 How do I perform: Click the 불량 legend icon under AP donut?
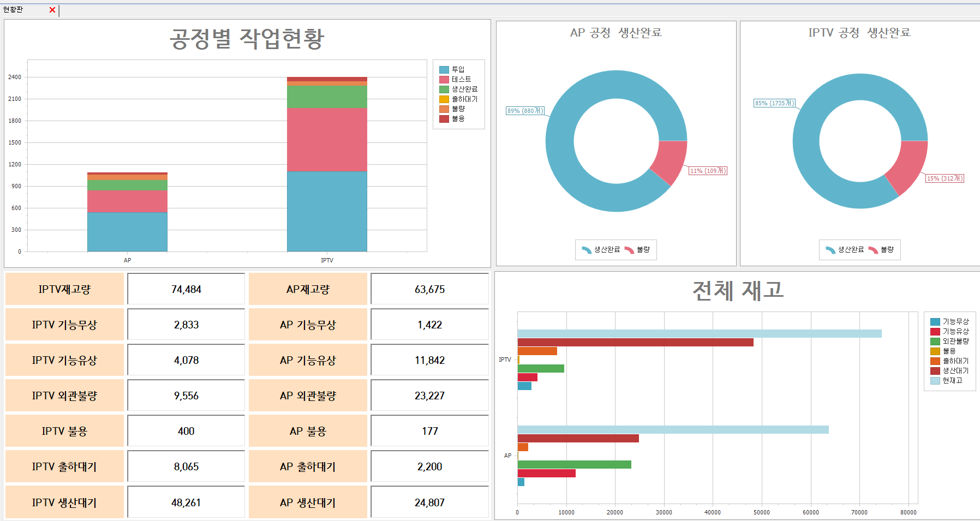coord(629,250)
